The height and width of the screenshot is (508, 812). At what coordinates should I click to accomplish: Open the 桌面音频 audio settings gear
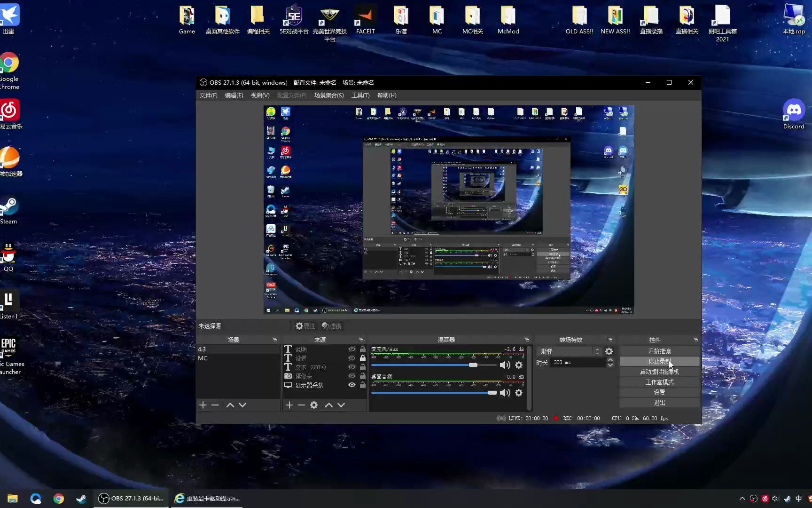[519, 393]
